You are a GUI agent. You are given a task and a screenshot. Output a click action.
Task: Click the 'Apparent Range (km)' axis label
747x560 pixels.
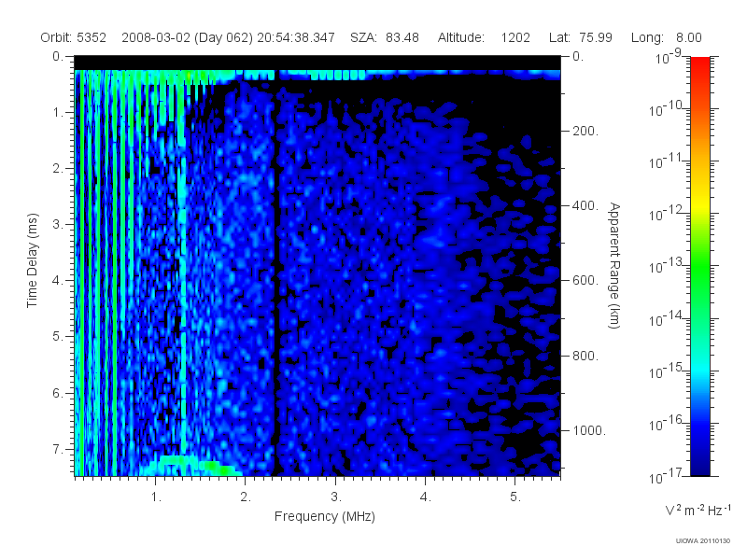pyautogui.click(x=614, y=265)
